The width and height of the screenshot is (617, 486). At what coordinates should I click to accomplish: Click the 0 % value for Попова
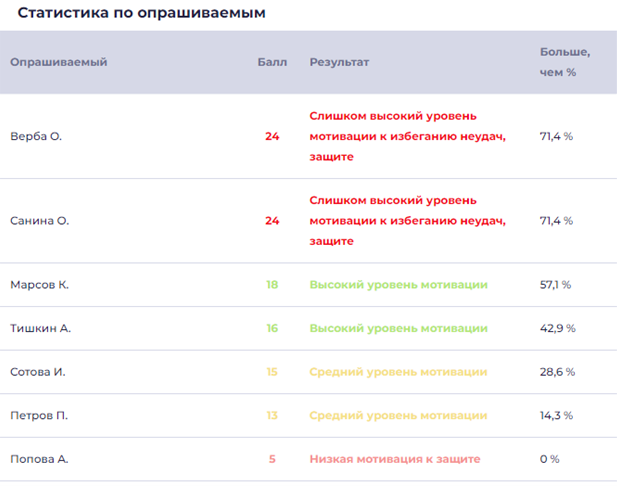click(x=549, y=459)
